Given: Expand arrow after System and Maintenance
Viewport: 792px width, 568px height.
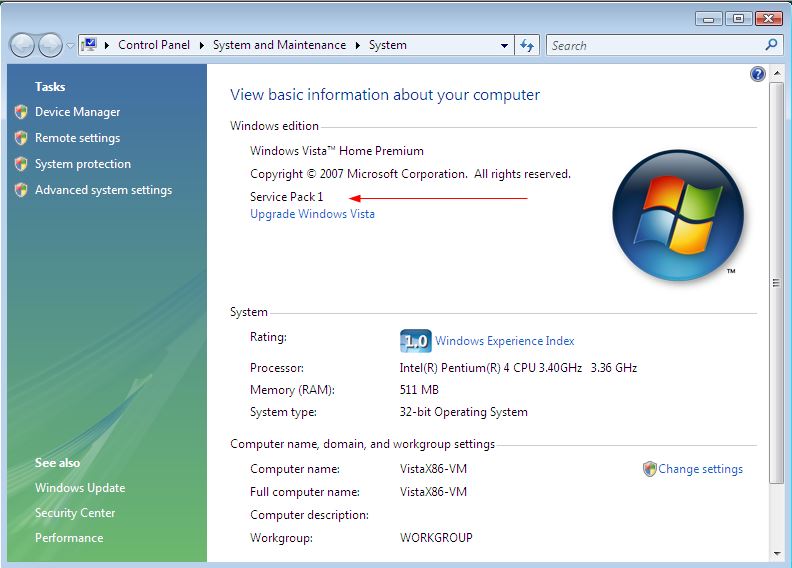Looking at the screenshot, I should [358, 45].
